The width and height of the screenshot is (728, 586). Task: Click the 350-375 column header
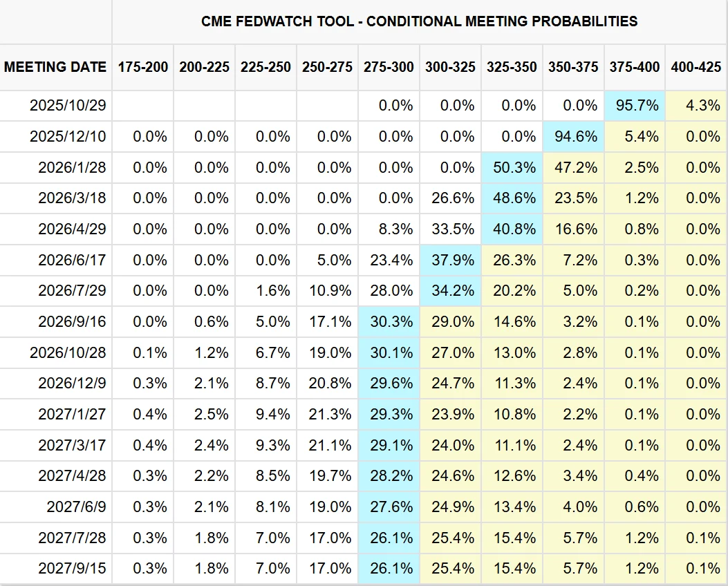pos(573,67)
